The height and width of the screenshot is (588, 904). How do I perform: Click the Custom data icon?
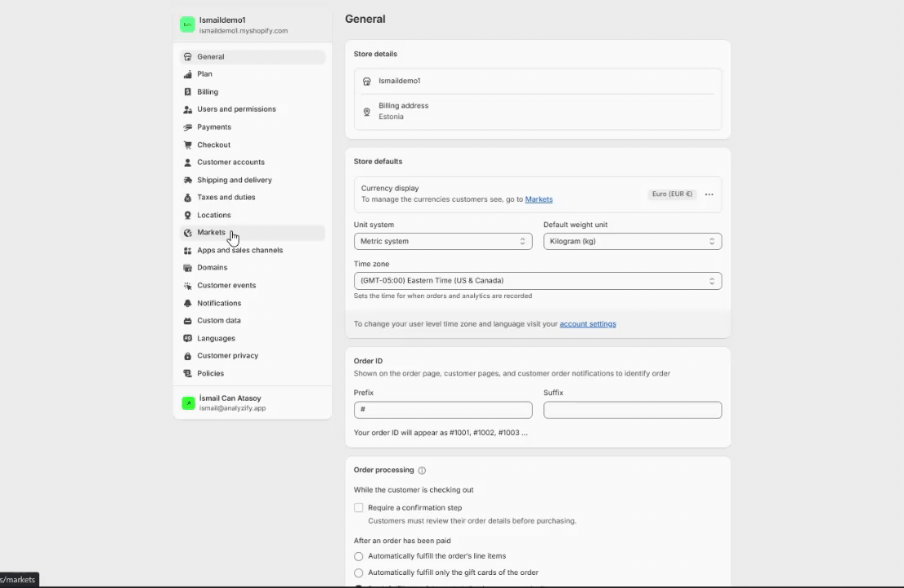(187, 321)
